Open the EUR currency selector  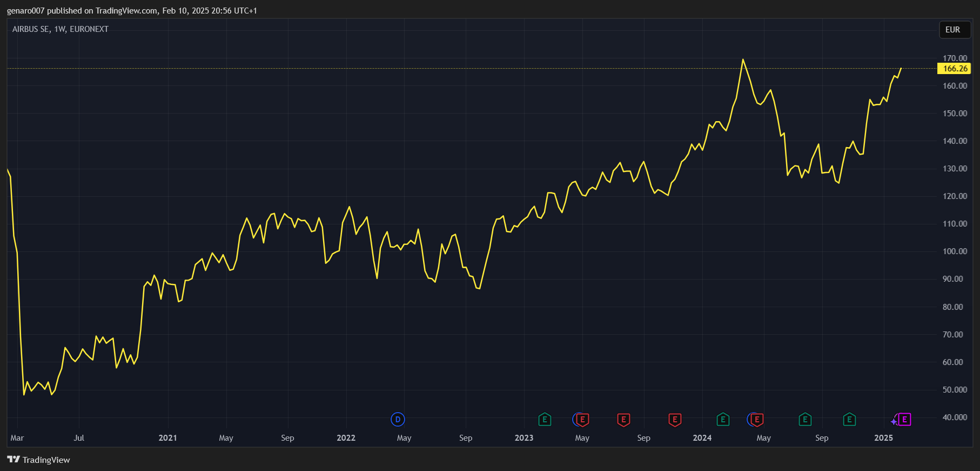coord(955,30)
